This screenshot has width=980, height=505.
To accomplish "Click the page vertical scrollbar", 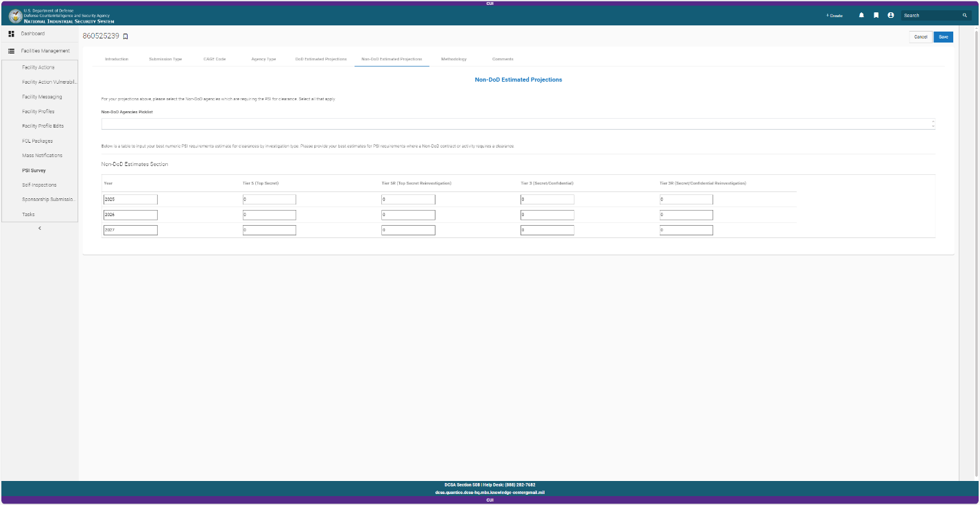I will pos(976,254).
